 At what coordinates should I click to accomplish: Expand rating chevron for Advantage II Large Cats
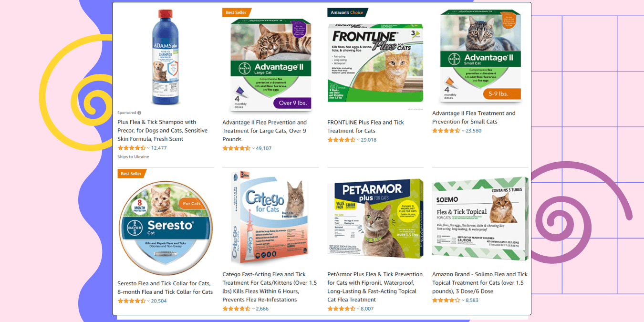click(x=253, y=148)
